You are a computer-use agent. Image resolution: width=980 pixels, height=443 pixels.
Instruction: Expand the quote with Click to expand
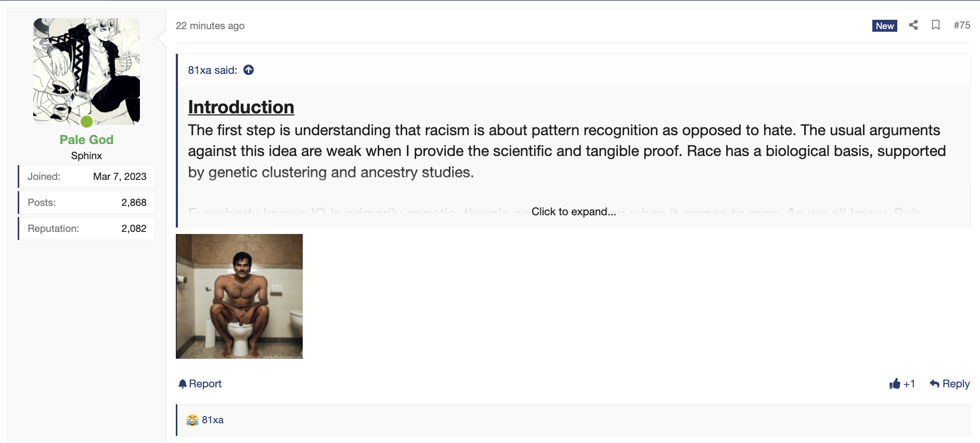click(x=573, y=212)
